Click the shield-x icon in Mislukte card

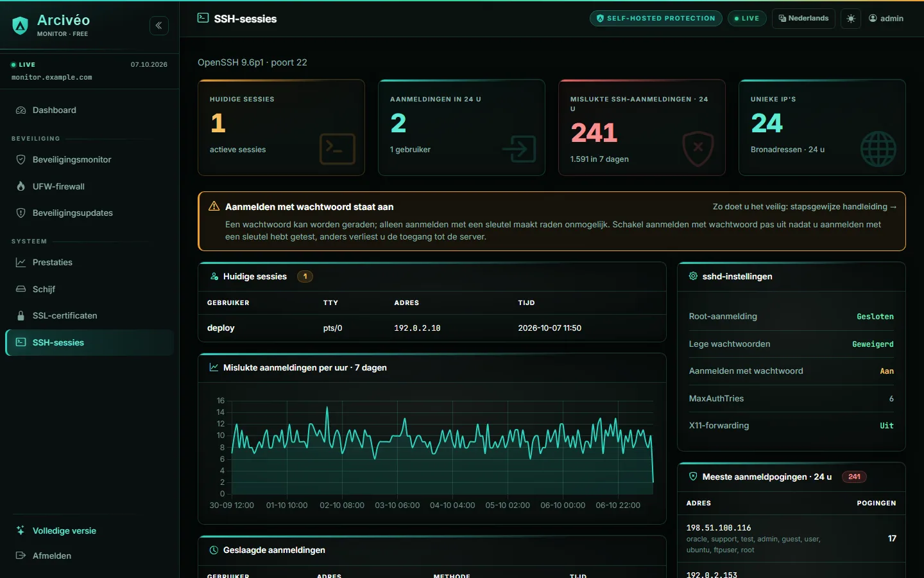click(x=698, y=148)
